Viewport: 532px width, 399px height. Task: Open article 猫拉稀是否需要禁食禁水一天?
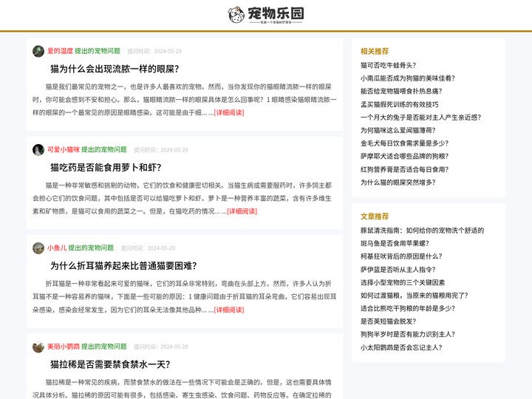coord(110,364)
